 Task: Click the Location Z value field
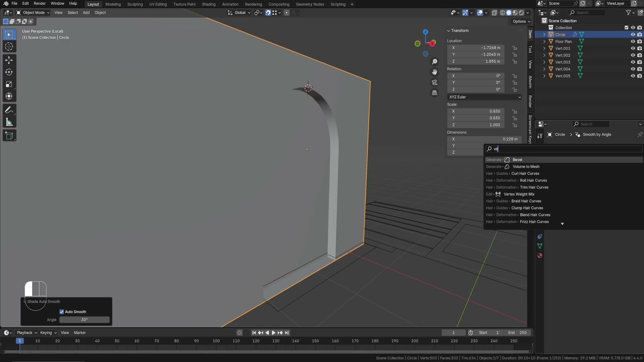pos(476,62)
